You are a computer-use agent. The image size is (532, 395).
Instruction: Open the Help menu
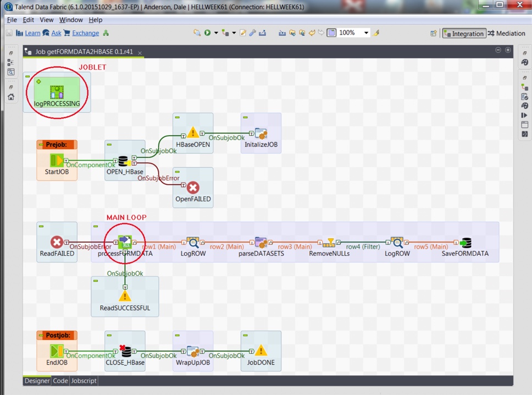[x=95, y=20]
